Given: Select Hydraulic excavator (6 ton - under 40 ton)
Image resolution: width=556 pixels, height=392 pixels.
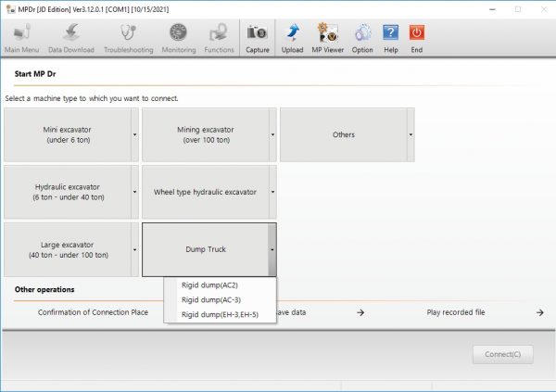Looking at the screenshot, I should 68,192.
